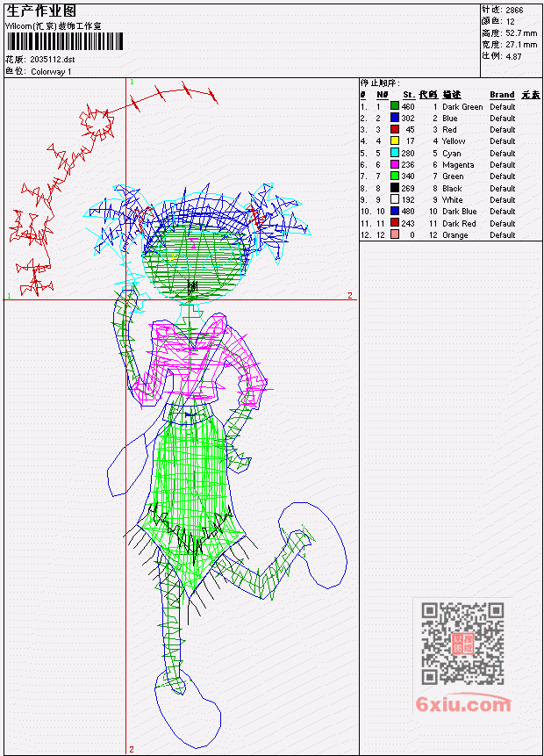Image resolution: width=544 pixels, height=756 pixels.
Task: Select stitch count '45' in Red row
Action: (x=410, y=130)
